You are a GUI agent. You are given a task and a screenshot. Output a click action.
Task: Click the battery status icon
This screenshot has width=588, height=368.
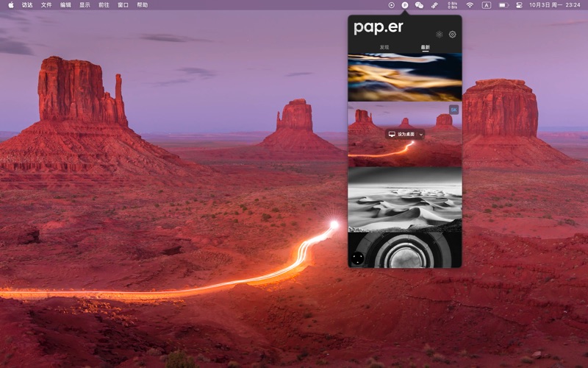(503, 5)
